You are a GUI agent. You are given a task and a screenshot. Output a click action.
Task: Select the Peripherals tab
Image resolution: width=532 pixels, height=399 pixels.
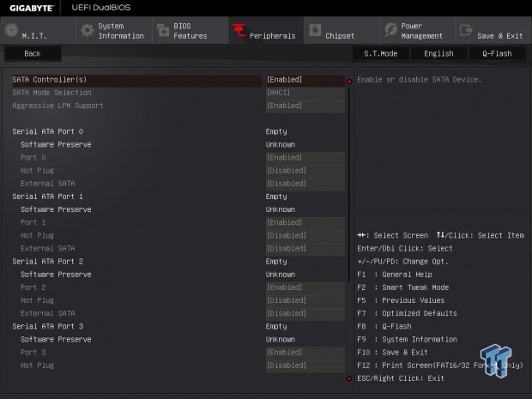pyautogui.click(x=266, y=31)
